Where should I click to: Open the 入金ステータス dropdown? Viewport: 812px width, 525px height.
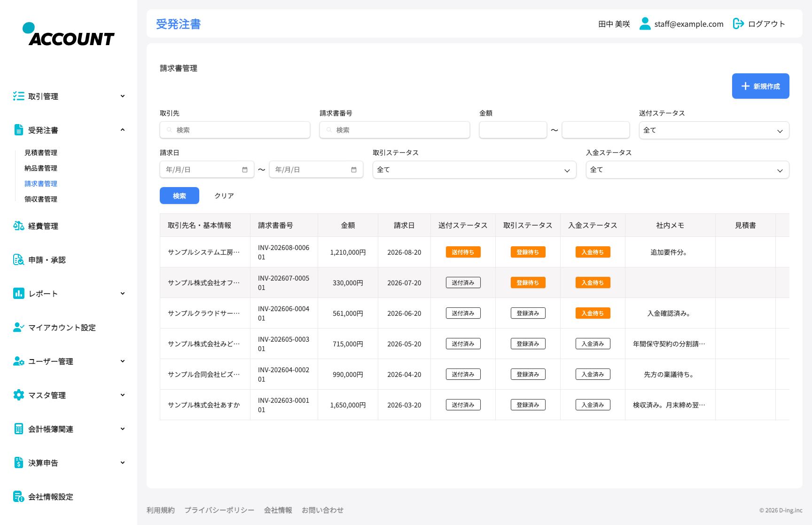point(687,170)
